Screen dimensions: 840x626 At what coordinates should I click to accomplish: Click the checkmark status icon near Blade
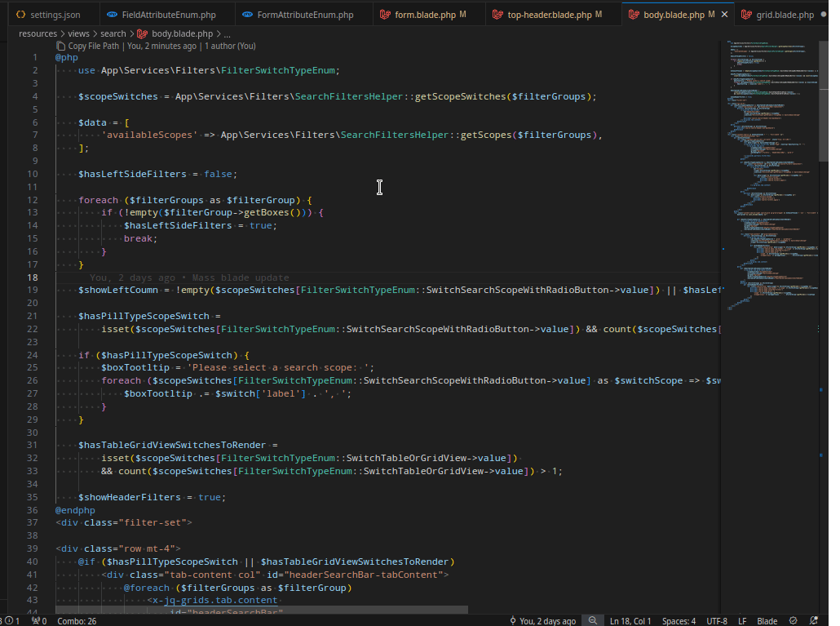pyautogui.click(x=794, y=621)
